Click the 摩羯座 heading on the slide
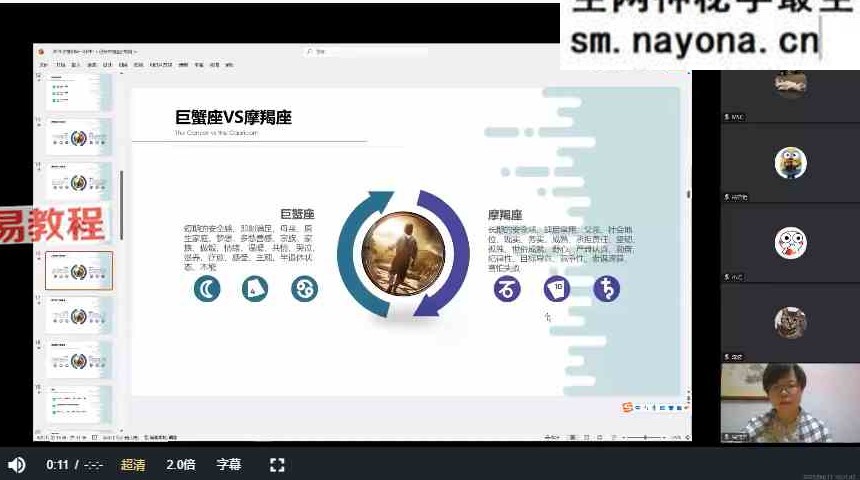The image size is (860, 480). point(505,215)
